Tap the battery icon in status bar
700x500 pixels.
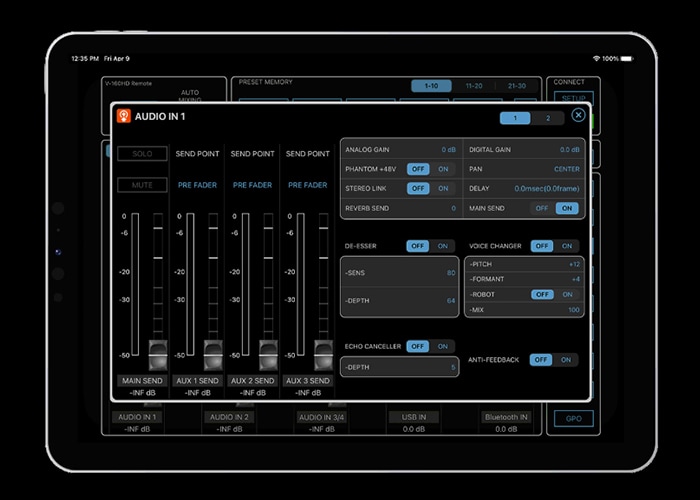click(627, 59)
